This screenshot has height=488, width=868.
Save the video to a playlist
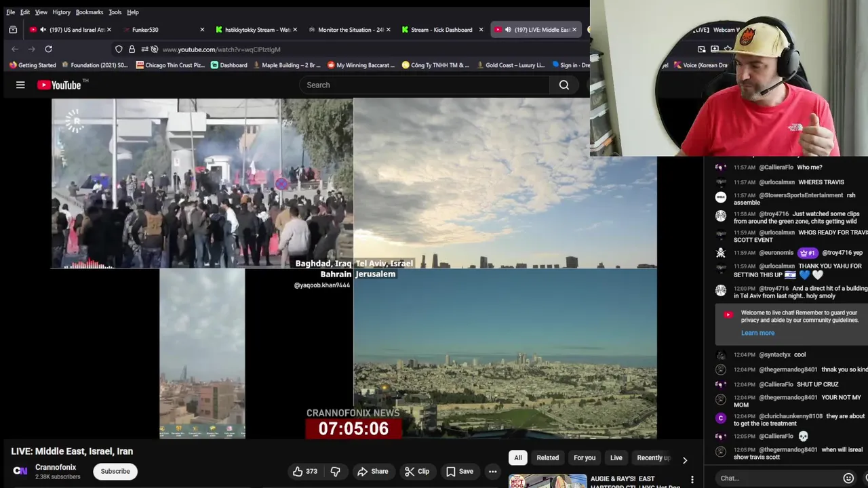tap(460, 471)
